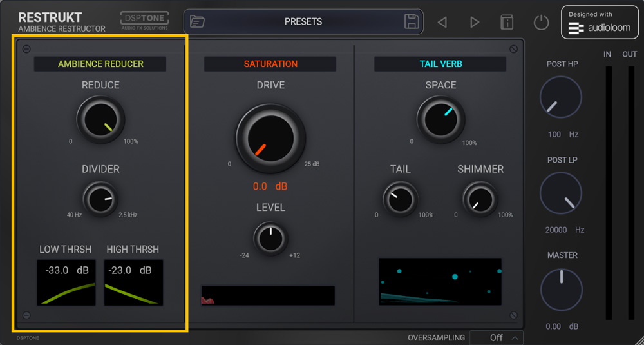Toggle the TAIL VERB section header
This screenshot has width=644, height=345.
pos(440,64)
